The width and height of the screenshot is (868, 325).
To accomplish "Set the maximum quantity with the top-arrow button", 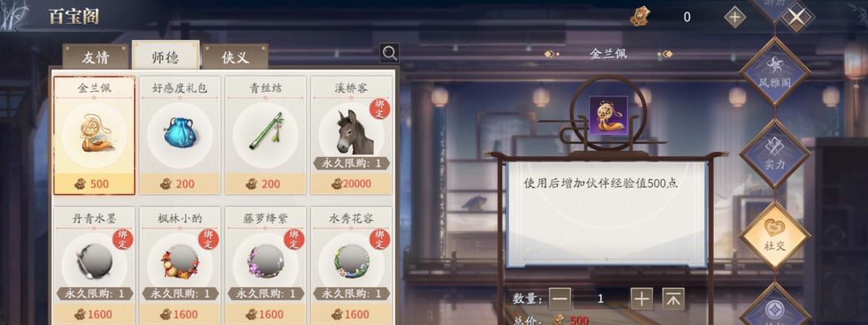I will (x=673, y=299).
